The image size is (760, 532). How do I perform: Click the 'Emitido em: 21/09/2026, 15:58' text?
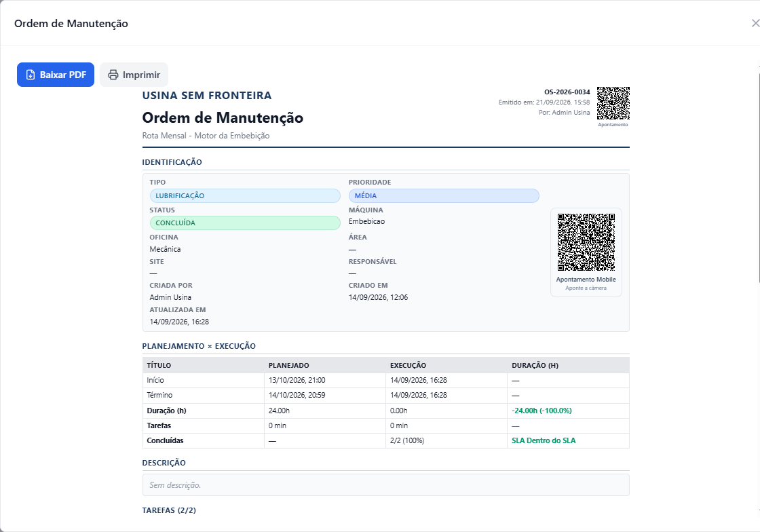544,102
